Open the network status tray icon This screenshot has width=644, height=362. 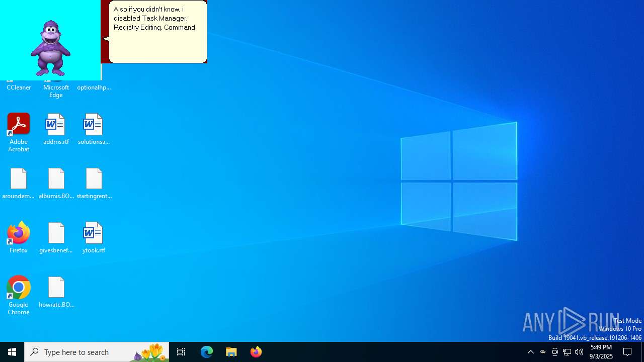(567, 352)
